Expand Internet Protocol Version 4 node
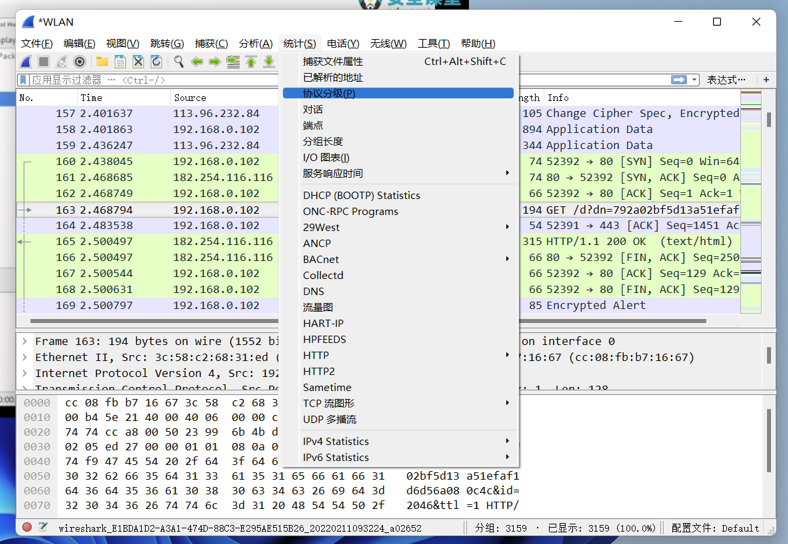The height and width of the screenshot is (544, 788). [24, 374]
